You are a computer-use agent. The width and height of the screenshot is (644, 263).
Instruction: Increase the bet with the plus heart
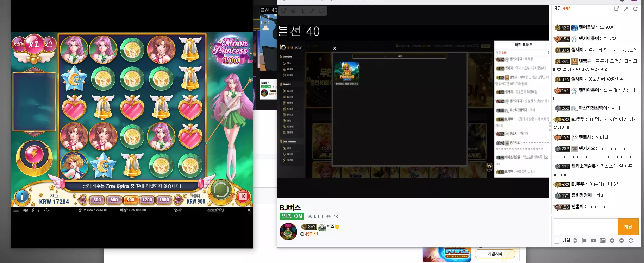tap(179, 200)
